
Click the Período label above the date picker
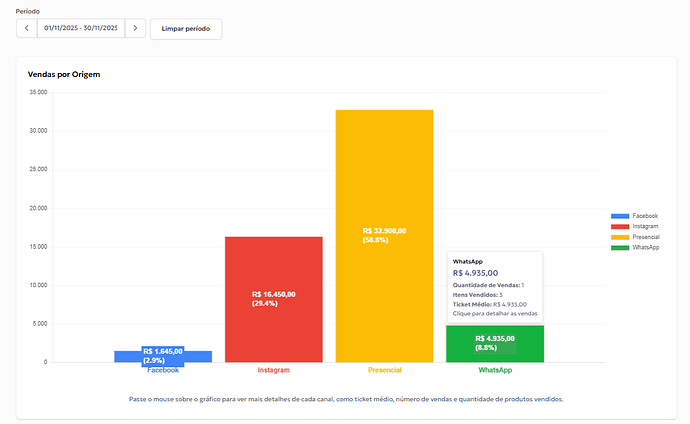(x=30, y=10)
